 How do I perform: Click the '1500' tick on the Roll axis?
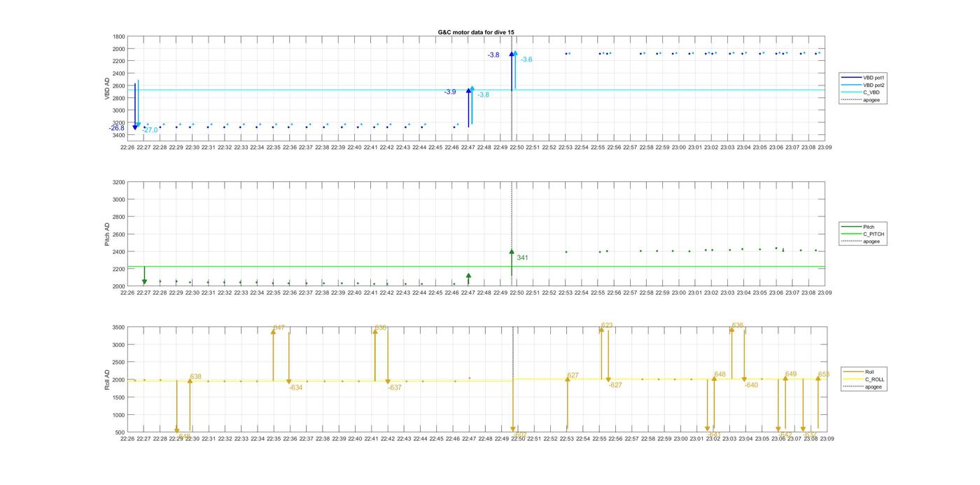click(x=119, y=398)
